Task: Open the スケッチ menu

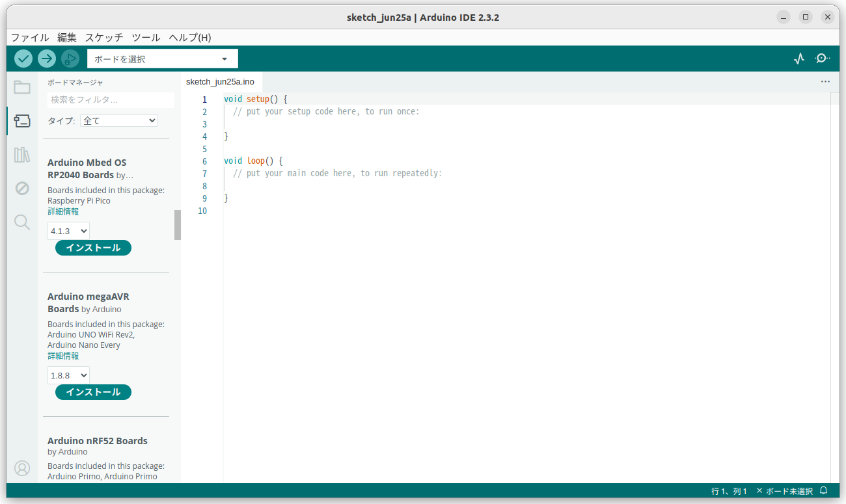Action: click(103, 37)
